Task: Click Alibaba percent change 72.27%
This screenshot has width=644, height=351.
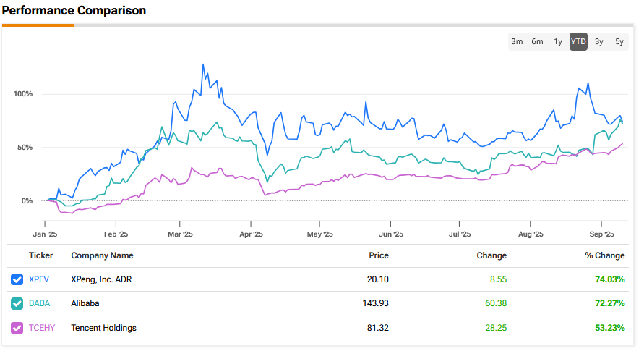Action: (610, 303)
